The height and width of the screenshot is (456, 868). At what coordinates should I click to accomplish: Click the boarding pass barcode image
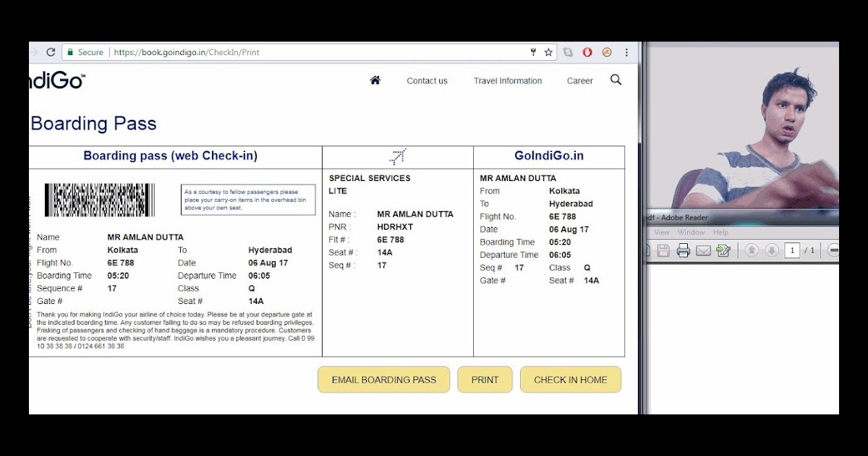click(x=100, y=200)
